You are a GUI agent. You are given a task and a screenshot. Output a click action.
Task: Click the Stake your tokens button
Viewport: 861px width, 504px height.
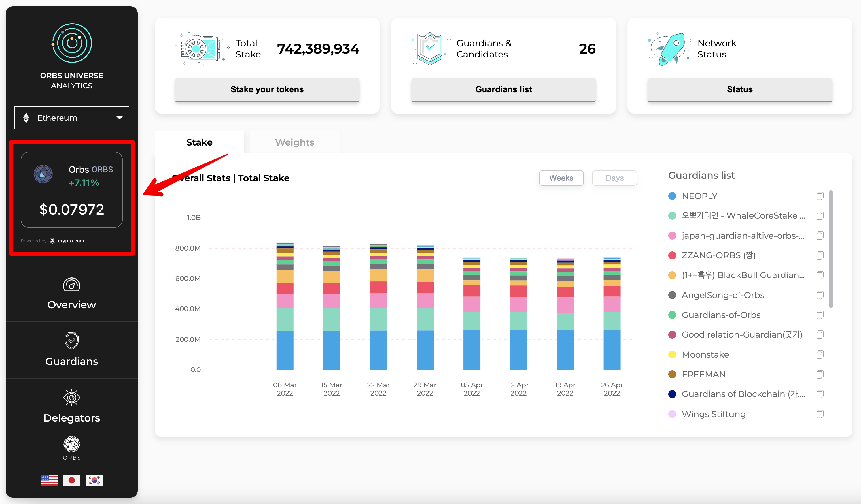coord(267,89)
